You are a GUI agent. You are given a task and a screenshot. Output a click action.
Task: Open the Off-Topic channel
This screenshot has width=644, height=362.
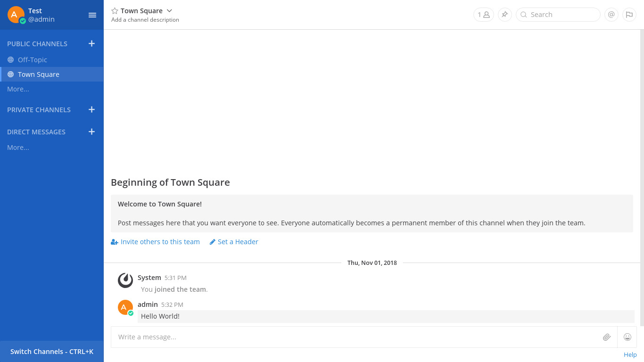32,60
